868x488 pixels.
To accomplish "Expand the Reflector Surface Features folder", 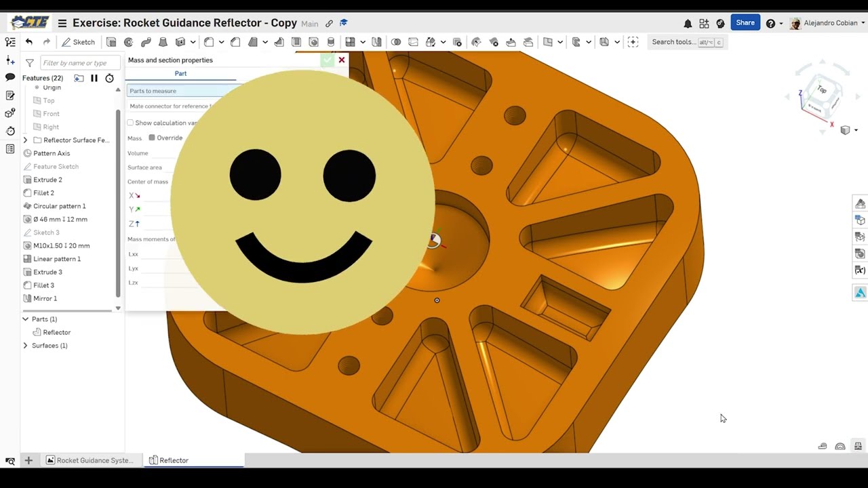I will [x=26, y=140].
